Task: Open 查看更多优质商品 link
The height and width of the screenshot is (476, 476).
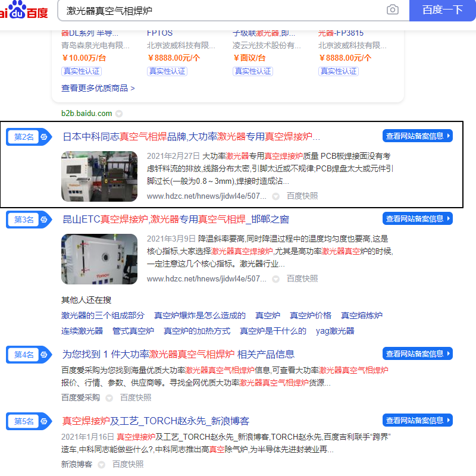Action: tap(98, 88)
